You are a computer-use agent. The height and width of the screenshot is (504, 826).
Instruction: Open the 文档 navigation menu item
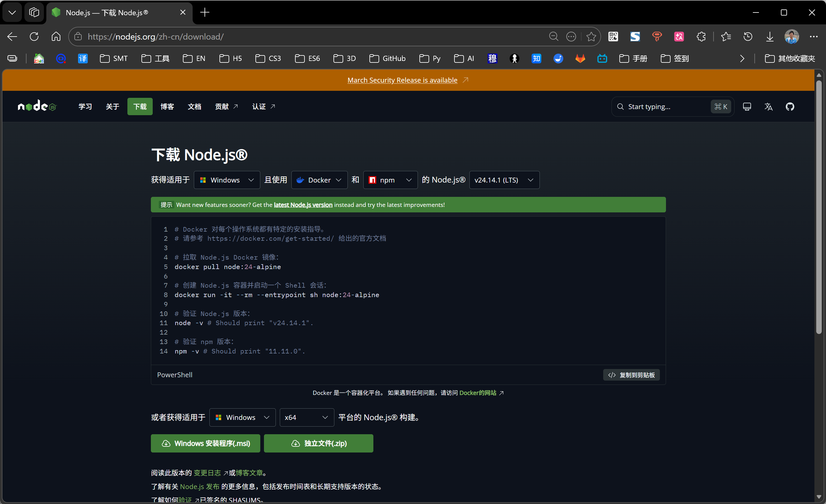click(x=194, y=107)
